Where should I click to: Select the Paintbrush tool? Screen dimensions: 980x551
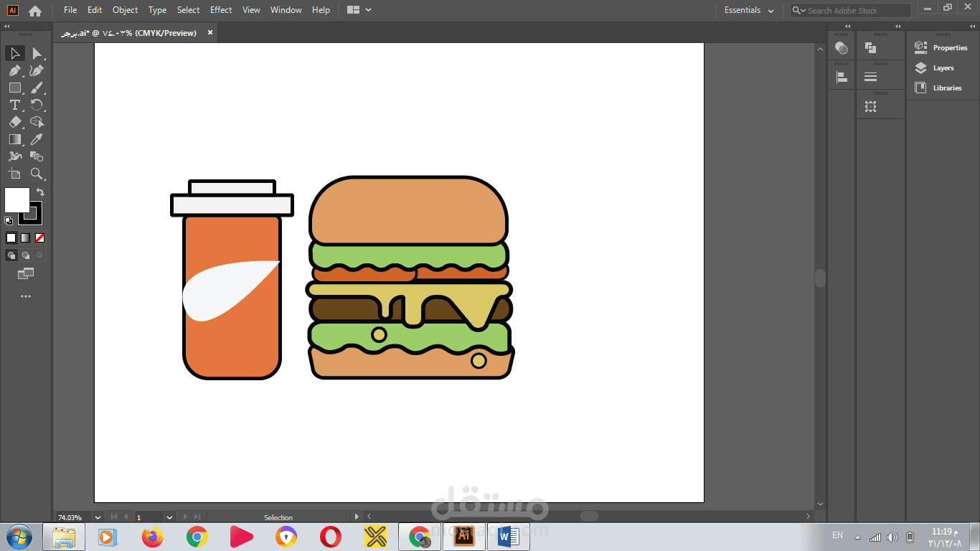coord(37,88)
